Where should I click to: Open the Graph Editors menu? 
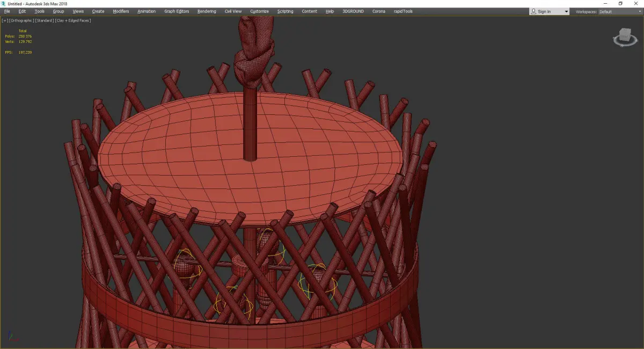177,11
